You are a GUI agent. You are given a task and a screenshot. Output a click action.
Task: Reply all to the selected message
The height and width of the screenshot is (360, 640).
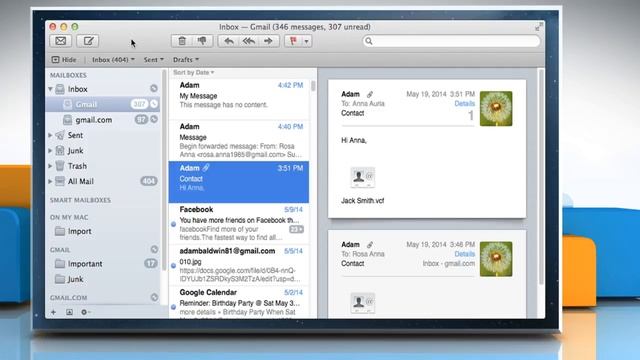[249, 41]
